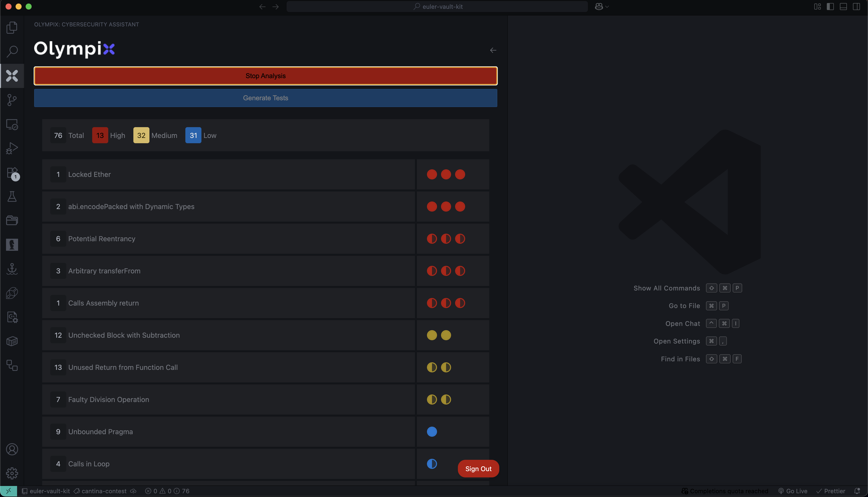Open the container box extension view
868x497 pixels.
[12, 341]
